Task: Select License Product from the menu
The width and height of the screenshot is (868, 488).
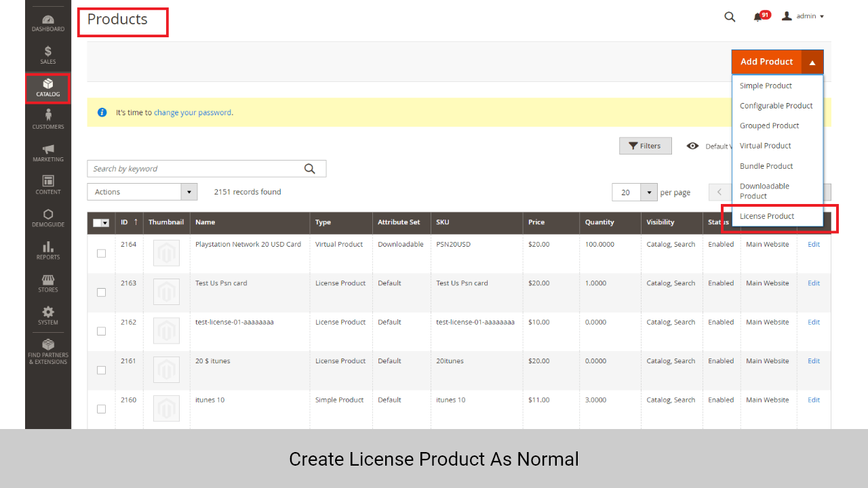Action: pyautogui.click(x=766, y=216)
